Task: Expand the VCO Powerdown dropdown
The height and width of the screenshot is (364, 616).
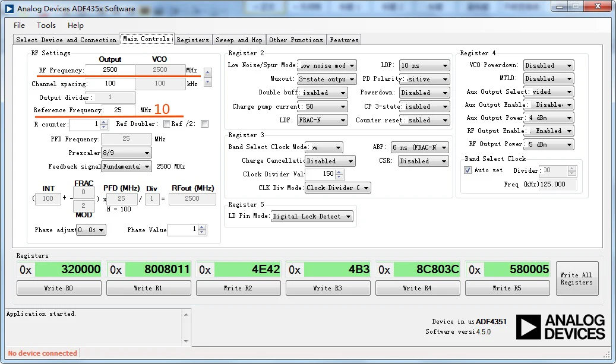Action: [549, 65]
